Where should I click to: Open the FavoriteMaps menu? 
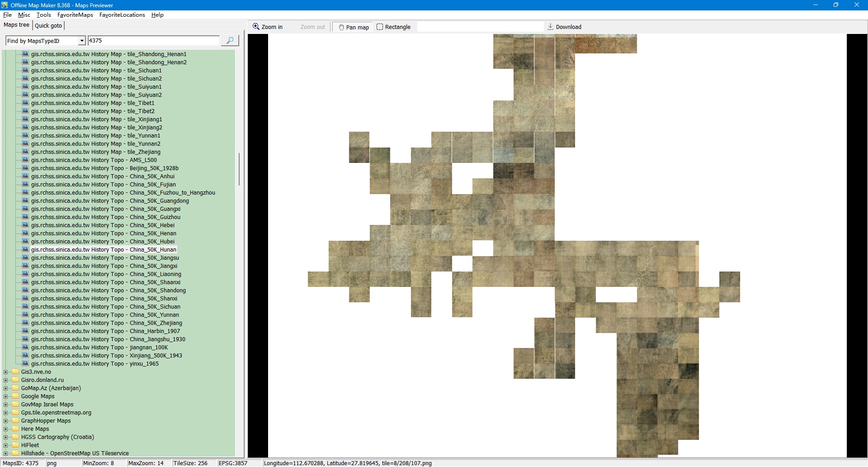click(75, 15)
